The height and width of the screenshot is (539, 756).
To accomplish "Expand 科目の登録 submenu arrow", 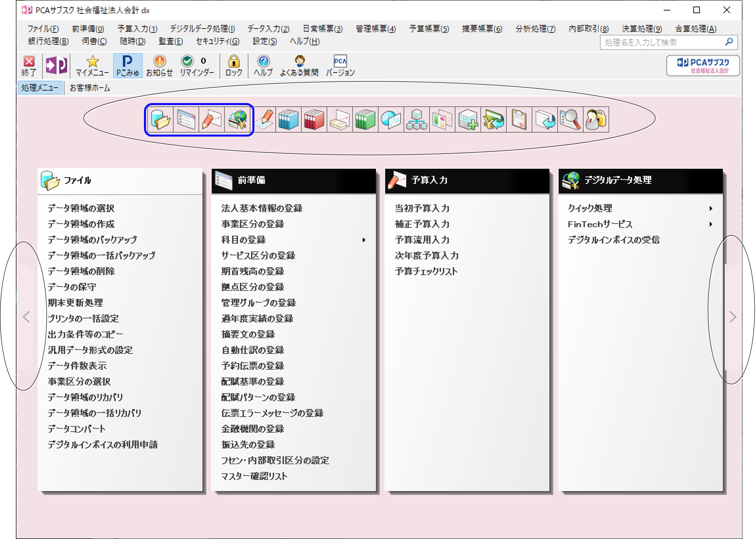I will pos(364,240).
